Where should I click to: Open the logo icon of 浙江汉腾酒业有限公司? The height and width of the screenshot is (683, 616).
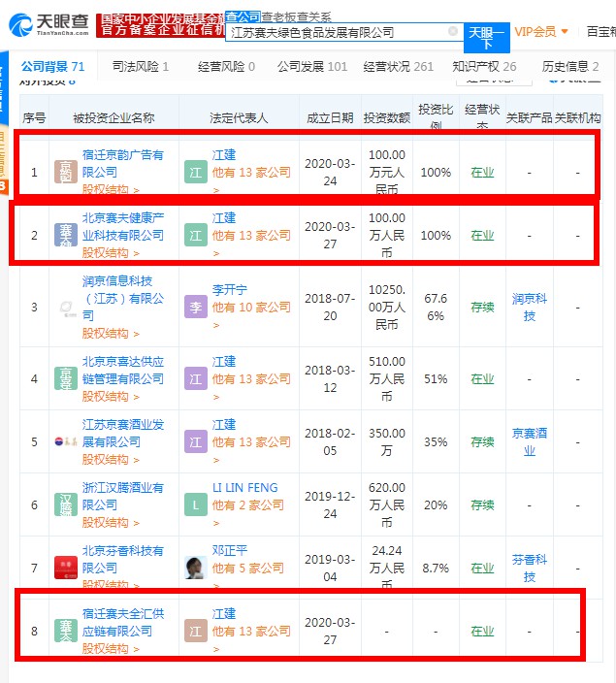coord(66,504)
